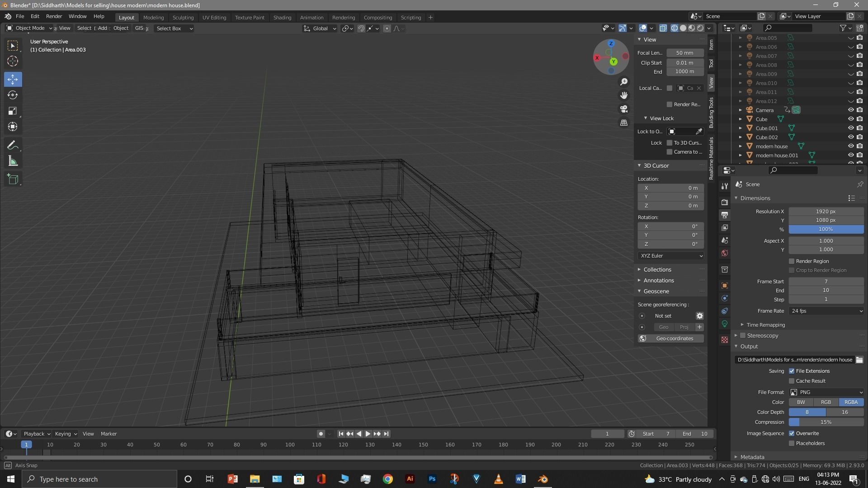The width and height of the screenshot is (868, 488).
Task: Open the PNG File Format dropdown
Action: point(826,392)
